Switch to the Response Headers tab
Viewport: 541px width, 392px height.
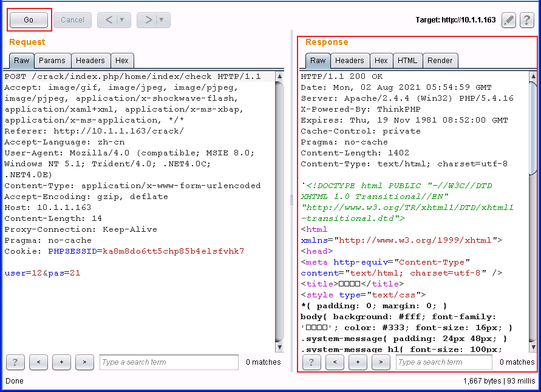(x=350, y=61)
